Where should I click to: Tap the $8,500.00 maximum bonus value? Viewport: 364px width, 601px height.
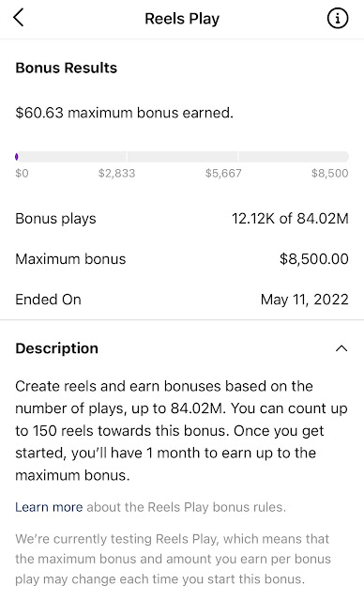point(314,259)
